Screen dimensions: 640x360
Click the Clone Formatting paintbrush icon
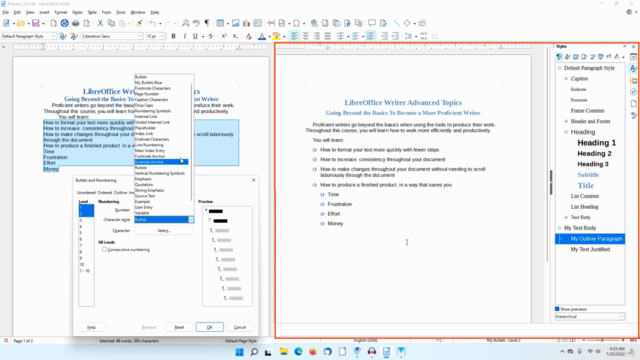(x=139, y=23)
